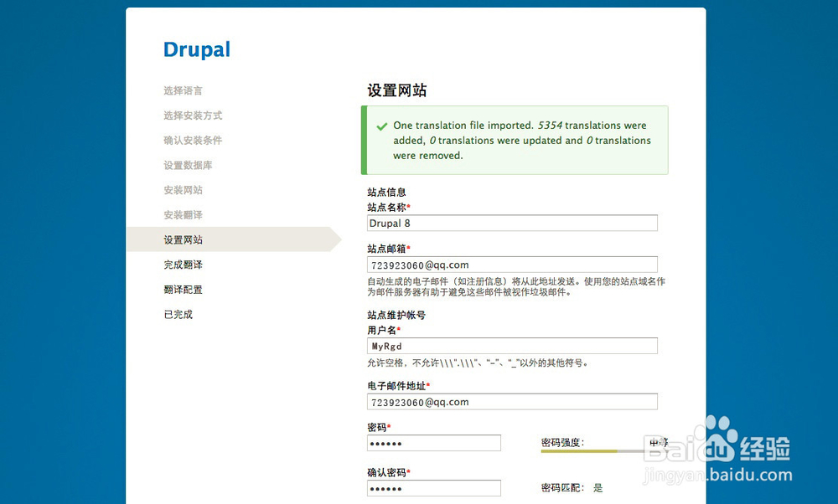838x504 pixels.
Task: Click the 站点信息 section label
Action: click(x=386, y=193)
